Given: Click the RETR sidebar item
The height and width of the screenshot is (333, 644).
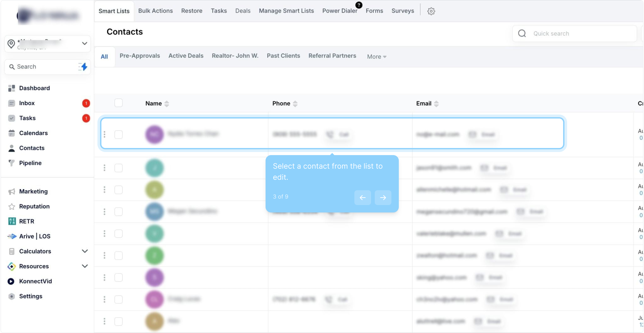Looking at the screenshot, I should tap(27, 221).
